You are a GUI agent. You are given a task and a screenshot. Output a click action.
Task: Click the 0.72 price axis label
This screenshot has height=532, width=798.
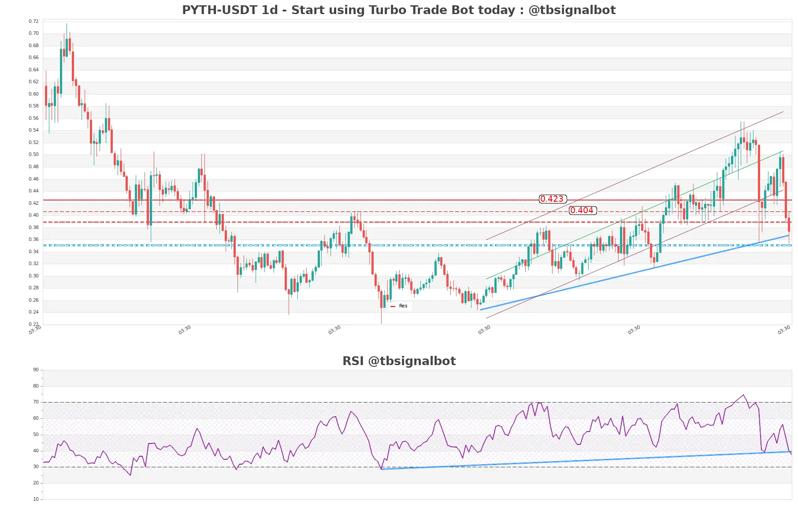[33, 21]
